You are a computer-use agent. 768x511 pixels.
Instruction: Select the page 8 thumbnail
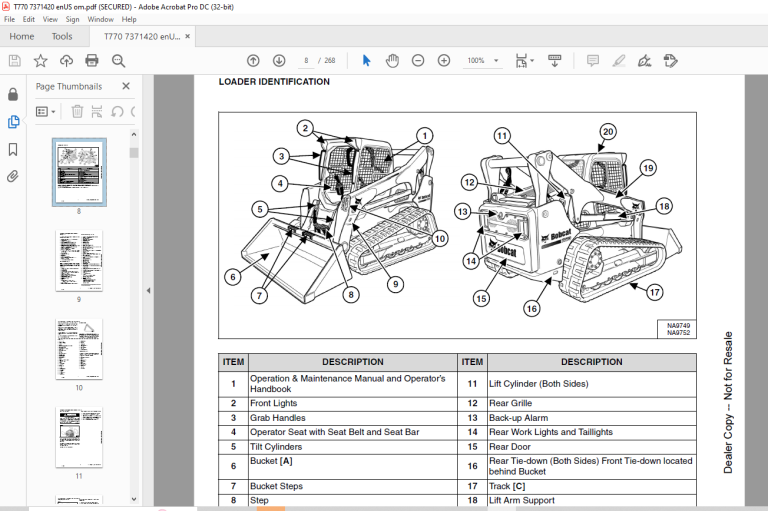click(79, 172)
